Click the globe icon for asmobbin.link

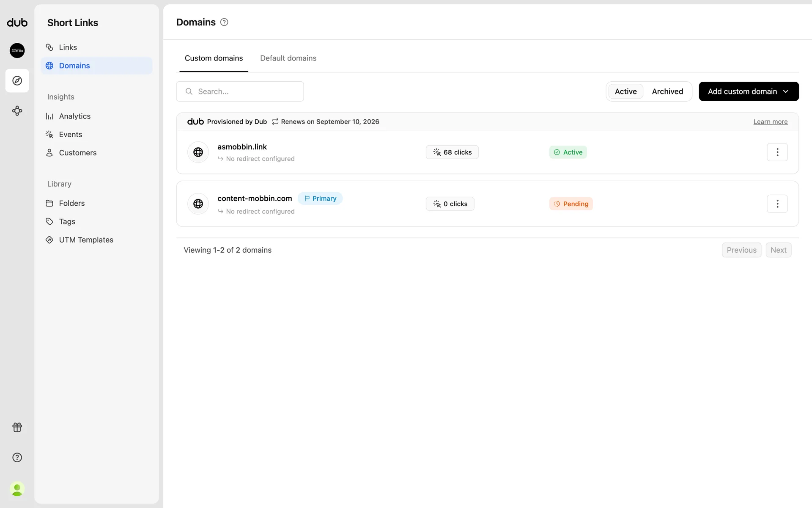click(198, 152)
